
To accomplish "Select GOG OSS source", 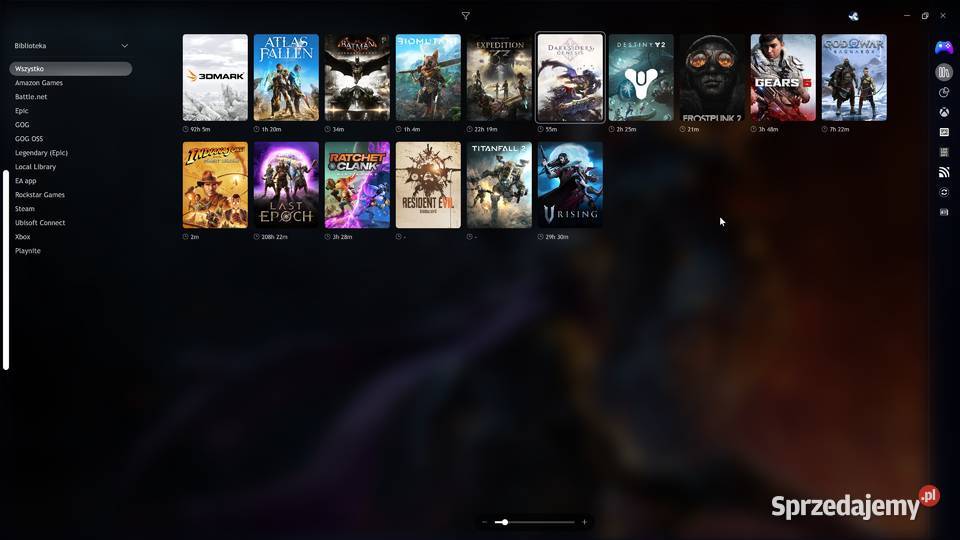I will click(29, 139).
